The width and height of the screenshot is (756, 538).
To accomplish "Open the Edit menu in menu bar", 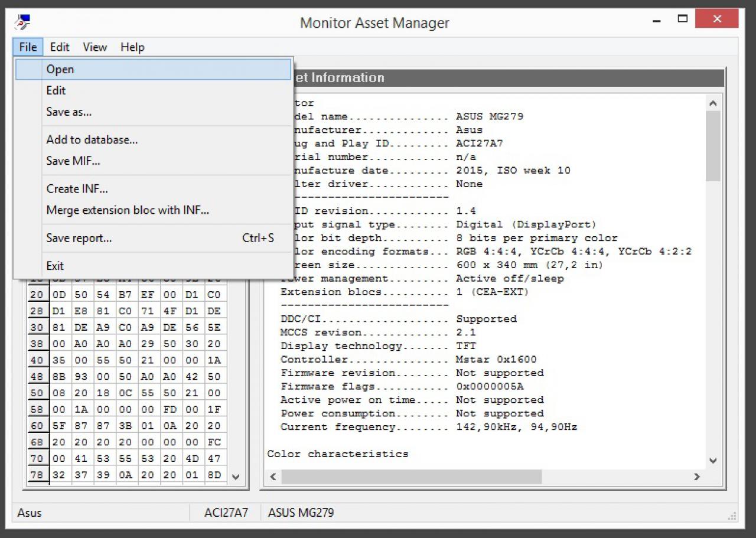I will tap(60, 47).
